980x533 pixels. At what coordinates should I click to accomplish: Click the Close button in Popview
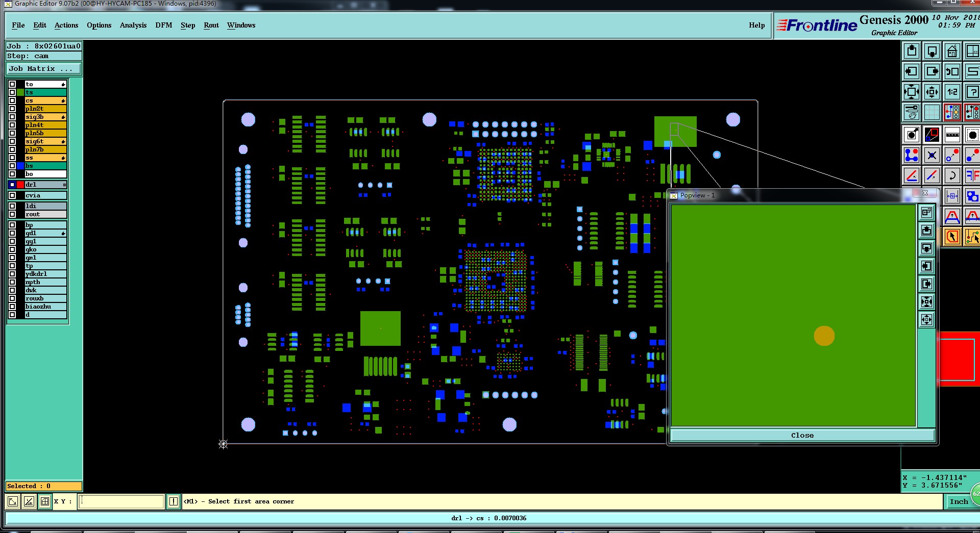tap(802, 435)
